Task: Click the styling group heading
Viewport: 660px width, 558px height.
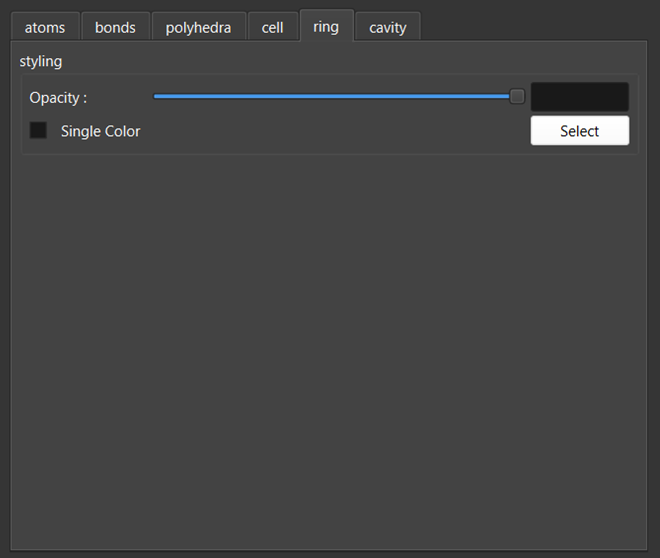Action: [41, 61]
